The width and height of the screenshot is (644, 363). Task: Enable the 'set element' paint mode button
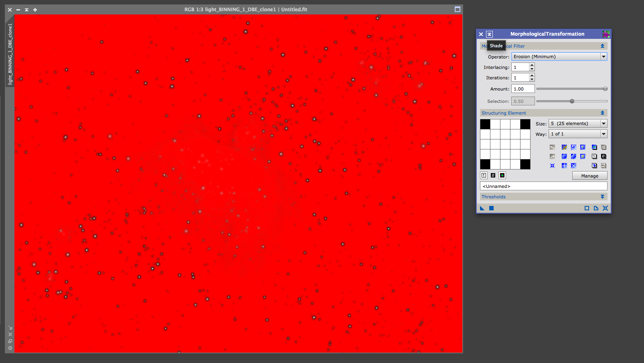(484, 175)
